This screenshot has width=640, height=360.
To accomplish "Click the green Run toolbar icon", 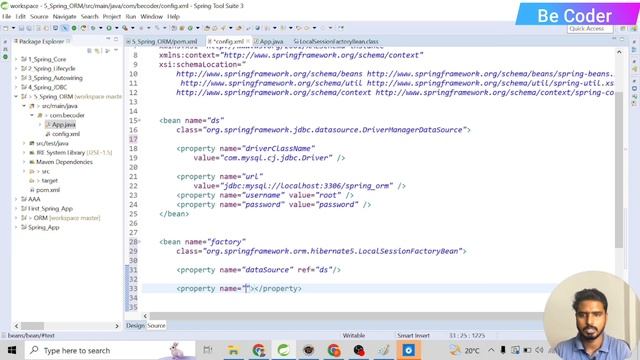I will click(x=109, y=28).
